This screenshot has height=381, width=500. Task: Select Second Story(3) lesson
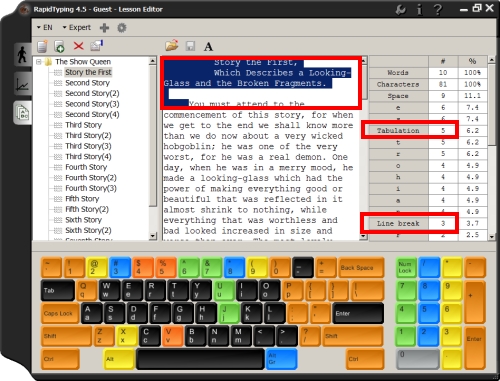(x=92, y=104)
